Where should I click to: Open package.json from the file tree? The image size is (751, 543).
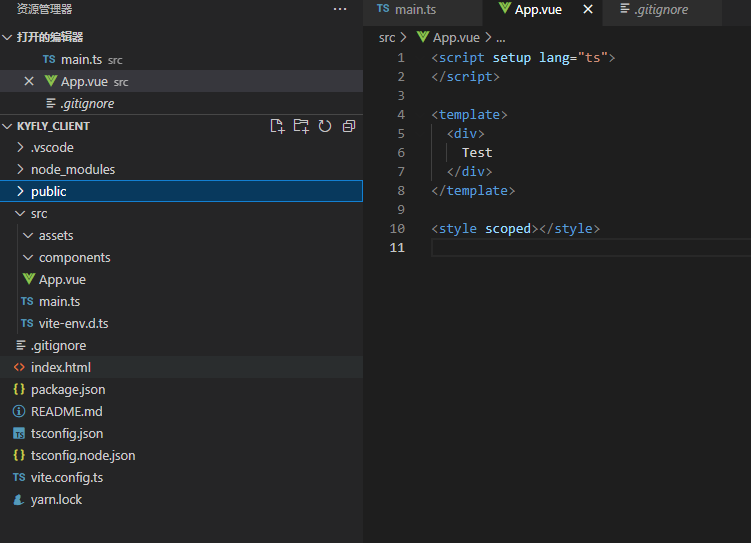pos(67,389)
